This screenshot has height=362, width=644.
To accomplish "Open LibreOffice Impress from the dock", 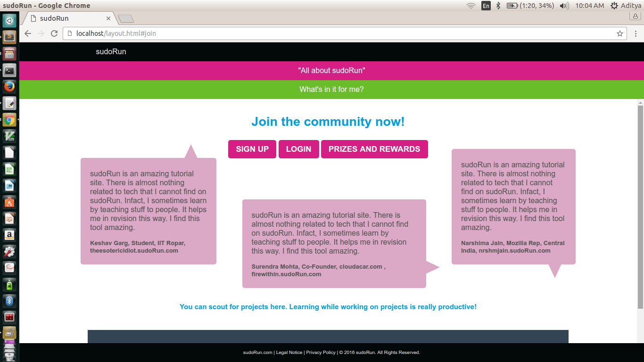I will coord(9,219).
